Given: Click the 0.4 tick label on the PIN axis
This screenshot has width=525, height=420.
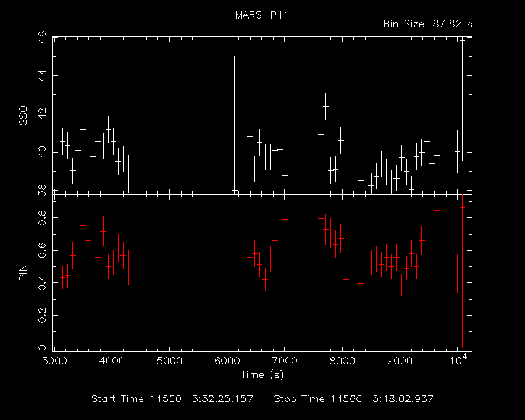Looking at the screenshot, I should pos(42,283).
